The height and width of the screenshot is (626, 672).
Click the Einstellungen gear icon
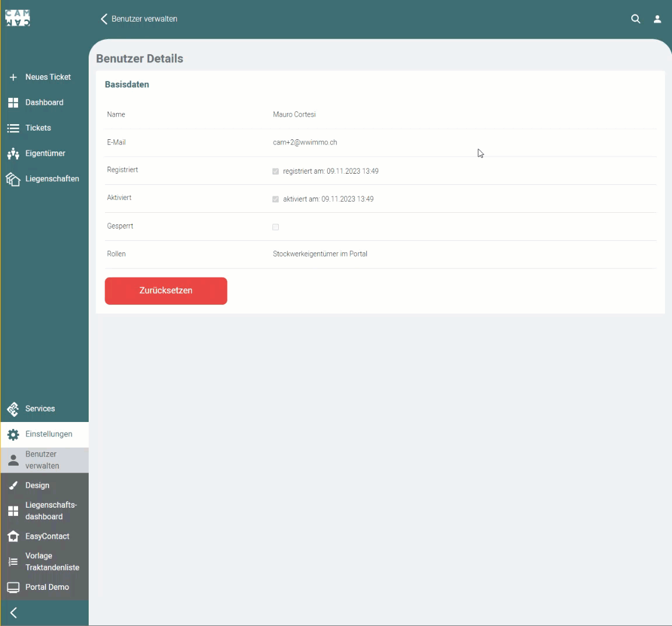tap(13, 435)
